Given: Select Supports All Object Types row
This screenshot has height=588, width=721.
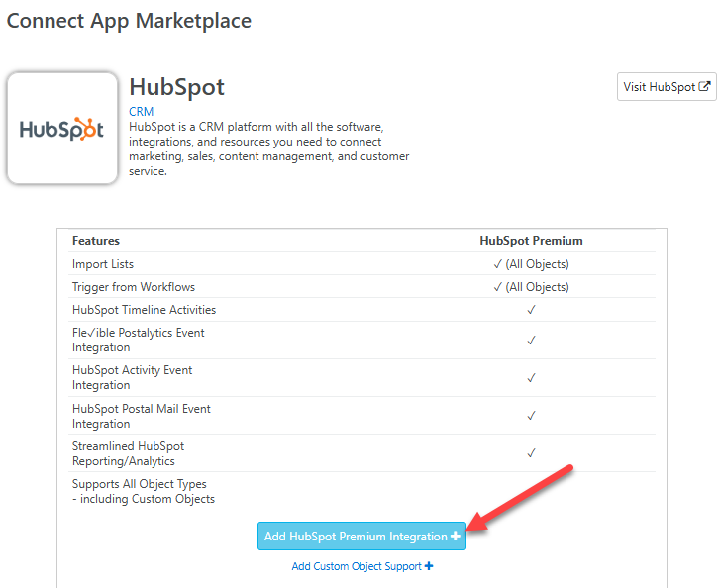Looking at the screenshot, I should (361, 491).
